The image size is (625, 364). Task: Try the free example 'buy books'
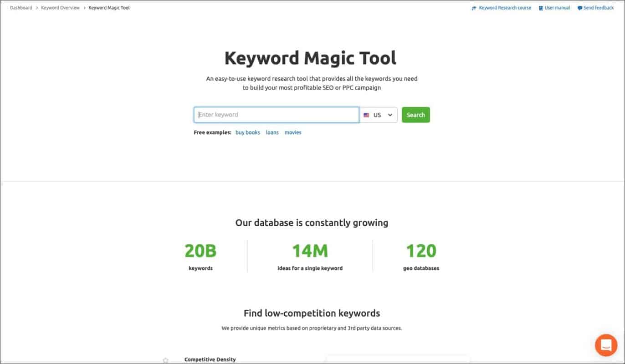click(x=248, y=132)
